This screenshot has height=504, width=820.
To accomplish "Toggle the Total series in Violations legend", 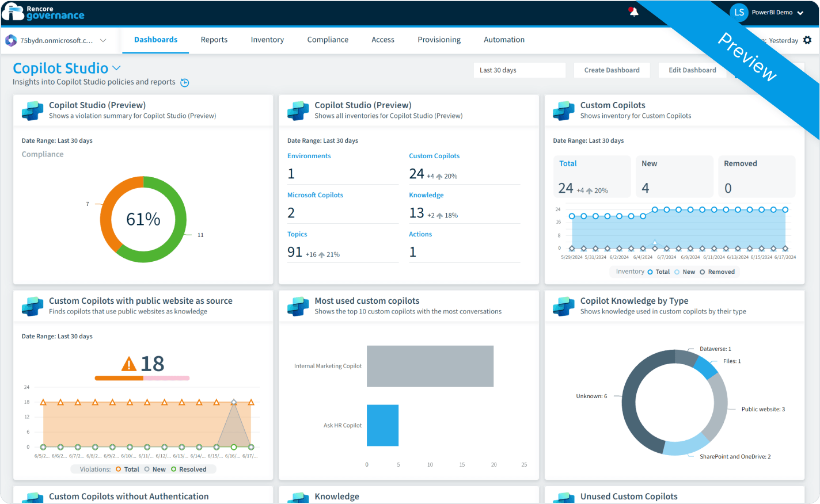I will coord(127,469).
